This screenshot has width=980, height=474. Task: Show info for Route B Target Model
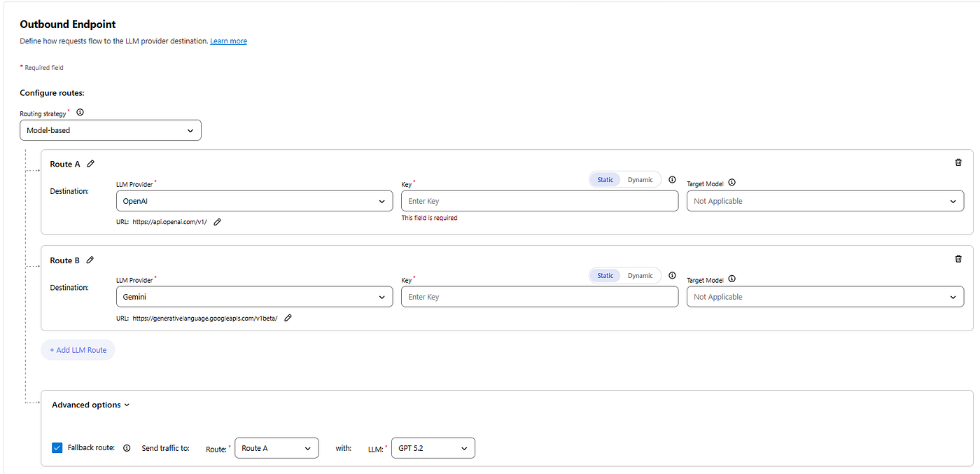pos(732,279)
